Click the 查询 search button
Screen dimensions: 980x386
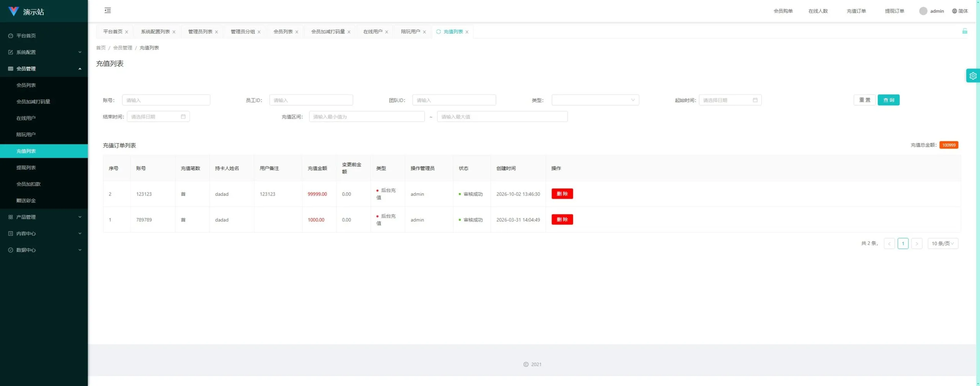tap(889, 100)
